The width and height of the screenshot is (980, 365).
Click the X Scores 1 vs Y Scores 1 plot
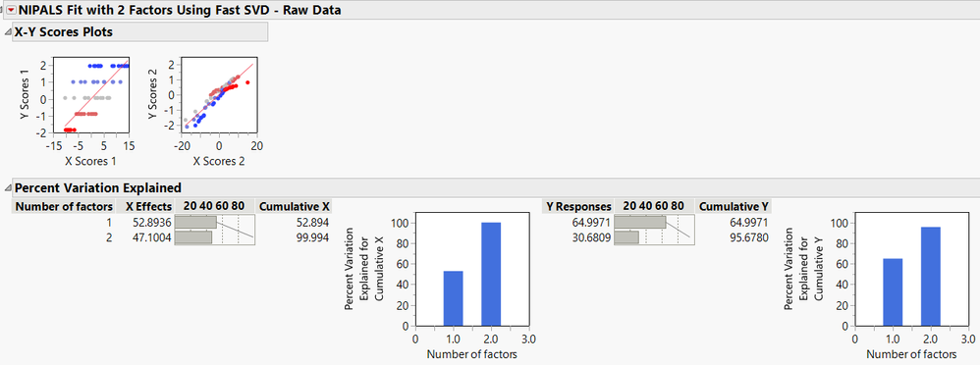pyautogui.click(x=90, y=96)
